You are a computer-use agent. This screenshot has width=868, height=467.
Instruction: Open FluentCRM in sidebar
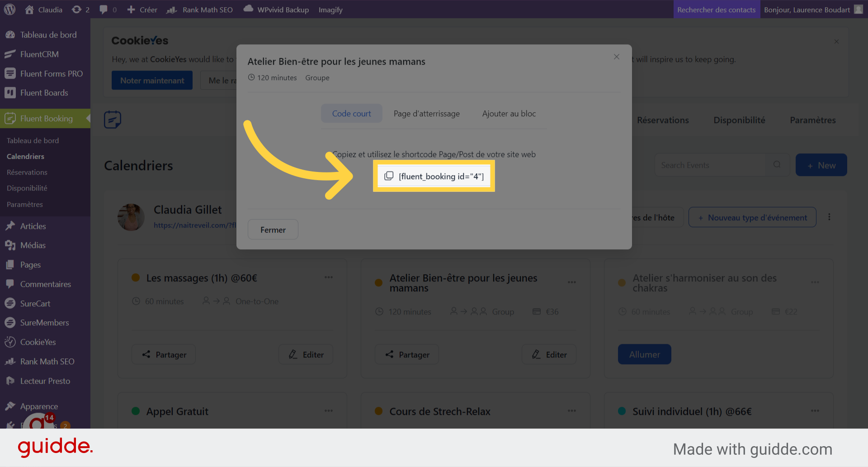(x=45, y=54)
